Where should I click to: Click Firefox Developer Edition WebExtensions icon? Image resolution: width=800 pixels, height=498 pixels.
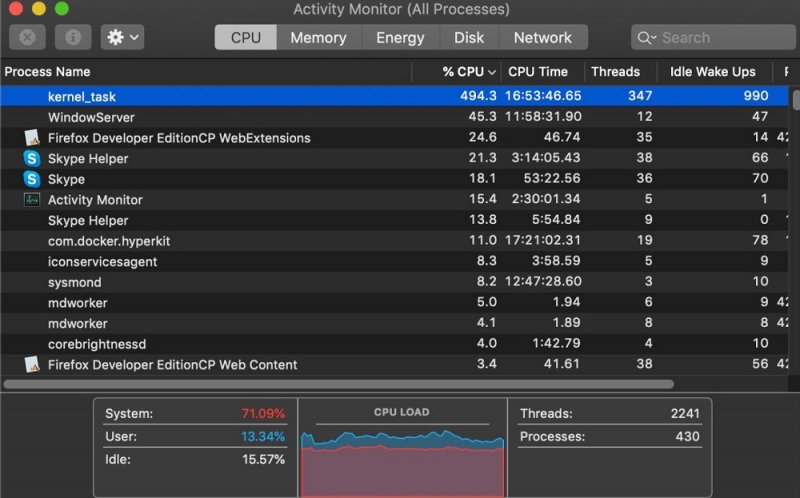(32, 138)
